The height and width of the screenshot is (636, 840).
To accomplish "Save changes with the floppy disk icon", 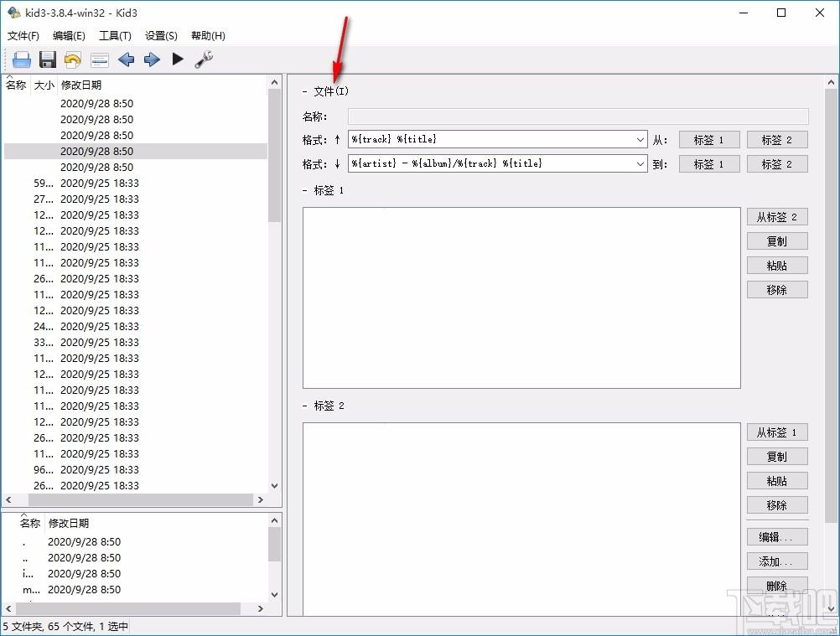I will 48,59.
